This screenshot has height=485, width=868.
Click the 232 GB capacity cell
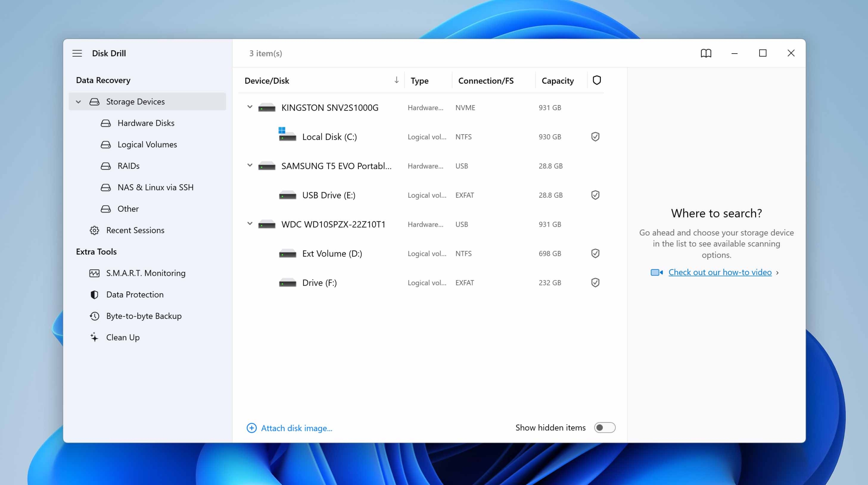550,283
